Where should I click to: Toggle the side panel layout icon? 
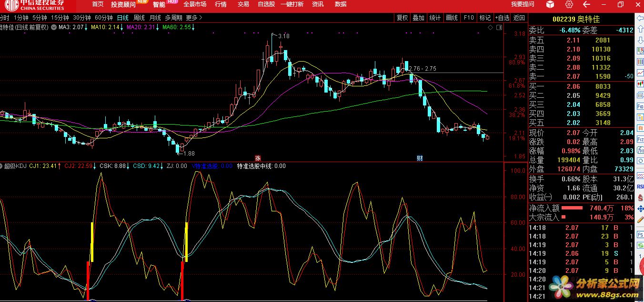[499, 27]
